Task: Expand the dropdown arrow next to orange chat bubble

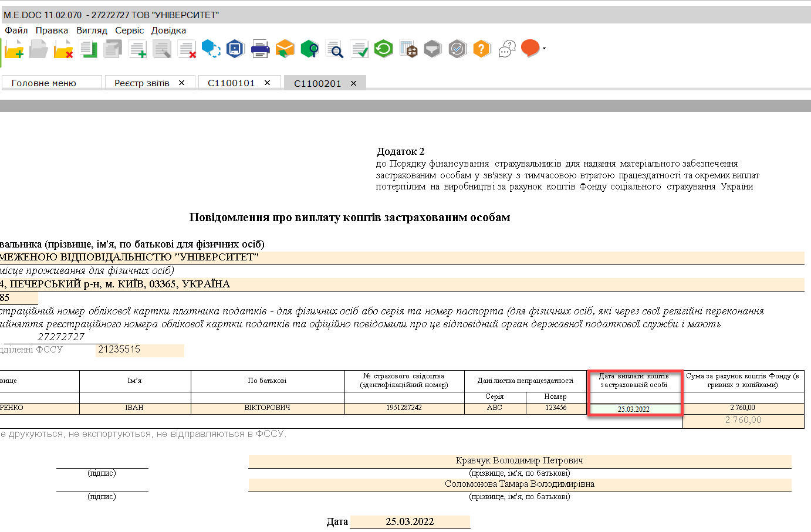Action: pos(544,49)
